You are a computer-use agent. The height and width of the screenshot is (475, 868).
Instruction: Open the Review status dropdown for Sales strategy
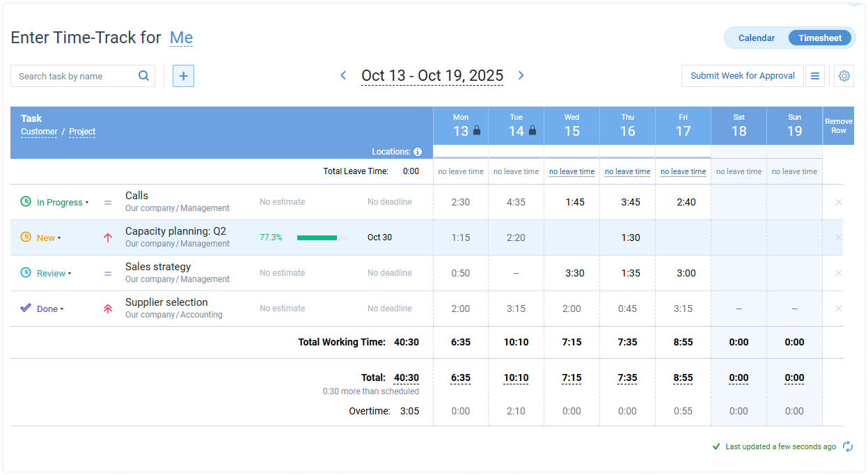coord(70,273)
